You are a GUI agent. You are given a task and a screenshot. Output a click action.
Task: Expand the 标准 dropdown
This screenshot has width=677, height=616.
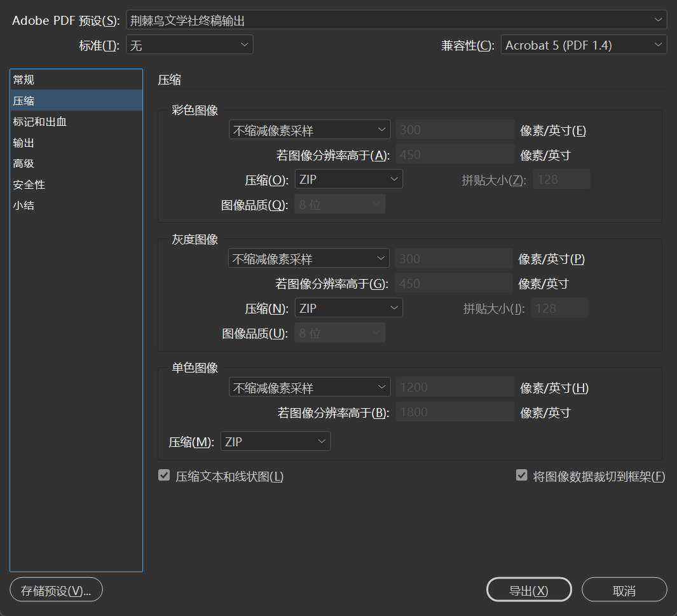click(x=189, y=45)
